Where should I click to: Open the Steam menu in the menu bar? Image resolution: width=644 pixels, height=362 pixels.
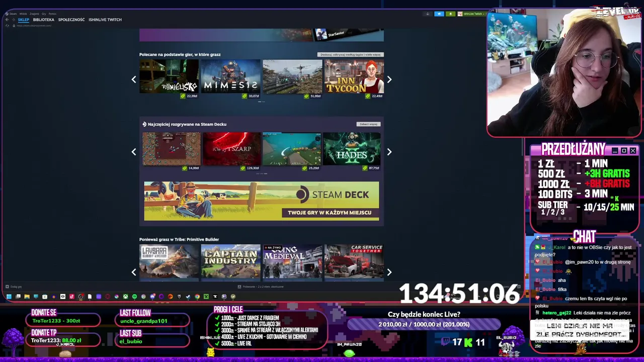(x=13, y=14)
